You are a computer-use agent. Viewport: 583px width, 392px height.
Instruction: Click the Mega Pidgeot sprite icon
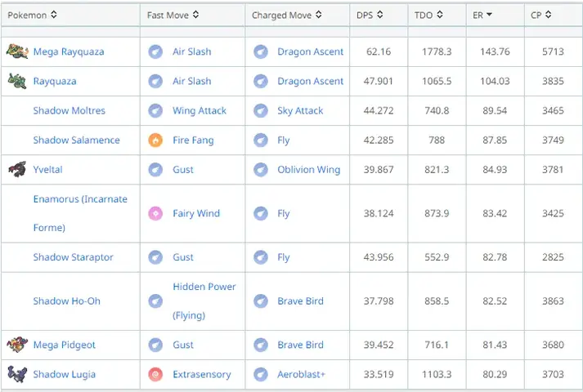[x=17, y=345]
